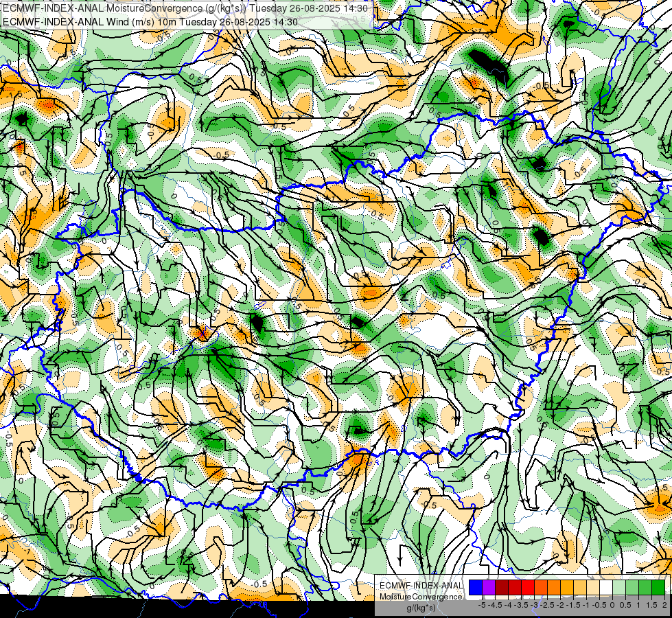Pick the darkest green legend swatch
Viewport: 672px width, 618px height.
coord(658,587)
